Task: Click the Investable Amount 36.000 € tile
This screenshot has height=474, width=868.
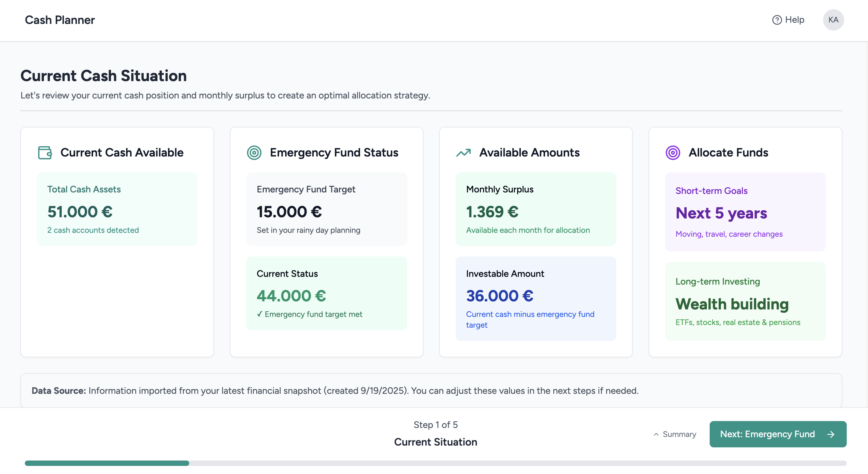Action: (x=535, y=298)
